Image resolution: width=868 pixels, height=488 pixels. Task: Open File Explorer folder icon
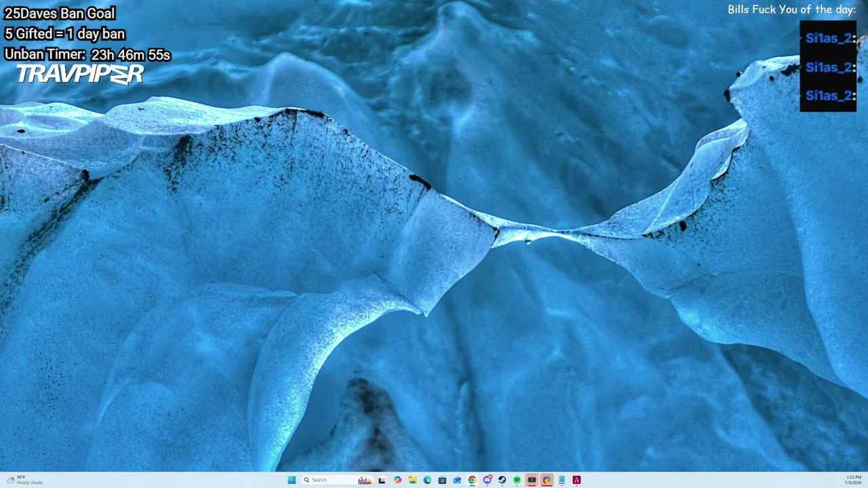click(x=412, y=480)
